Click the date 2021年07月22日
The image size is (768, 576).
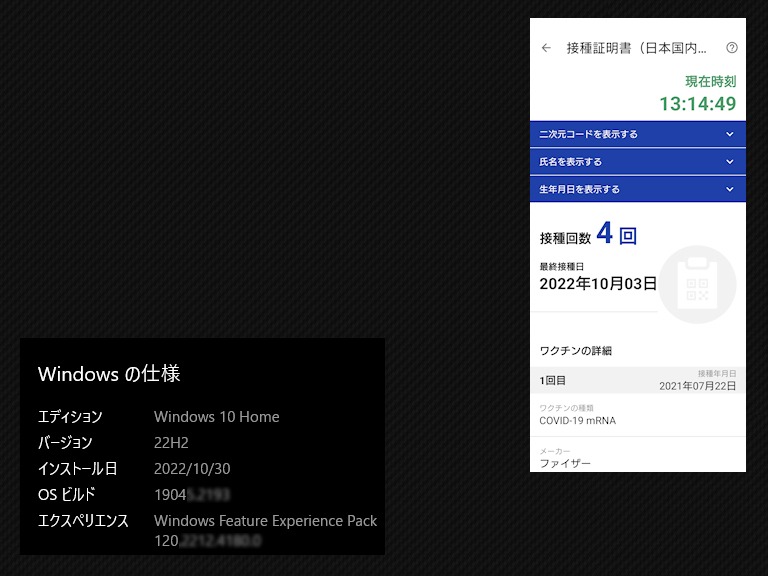[x=697, y=386]
